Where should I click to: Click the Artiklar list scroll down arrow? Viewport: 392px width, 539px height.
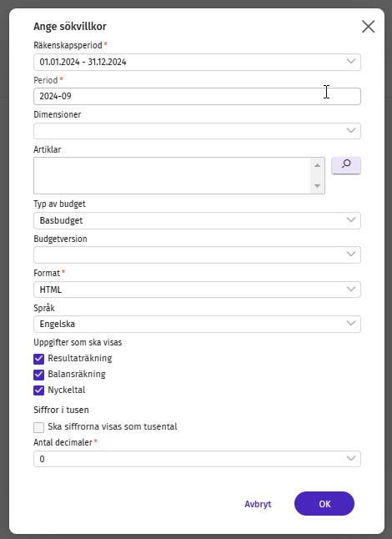(x=317, y=186)
